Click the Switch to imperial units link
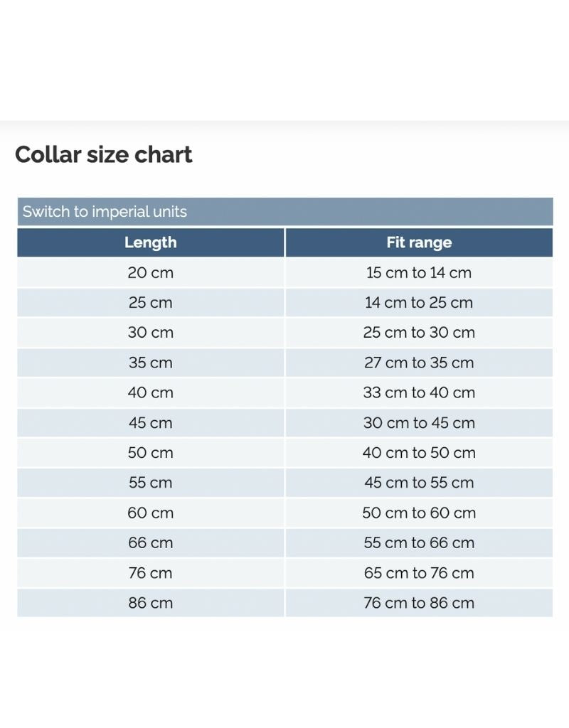Viewport: 569px width, 728px height. point(105,212)
